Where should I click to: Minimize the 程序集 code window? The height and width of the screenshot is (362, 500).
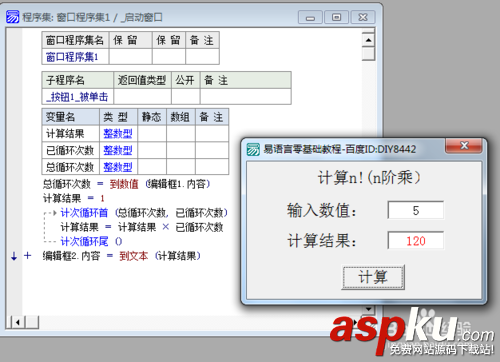(310, 17)
